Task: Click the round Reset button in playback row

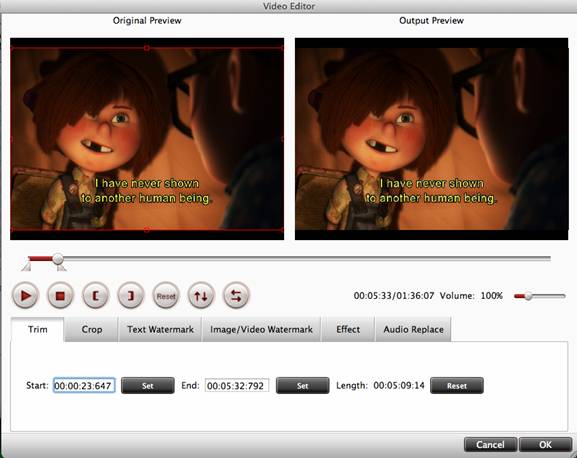Action: pos(166,295)
